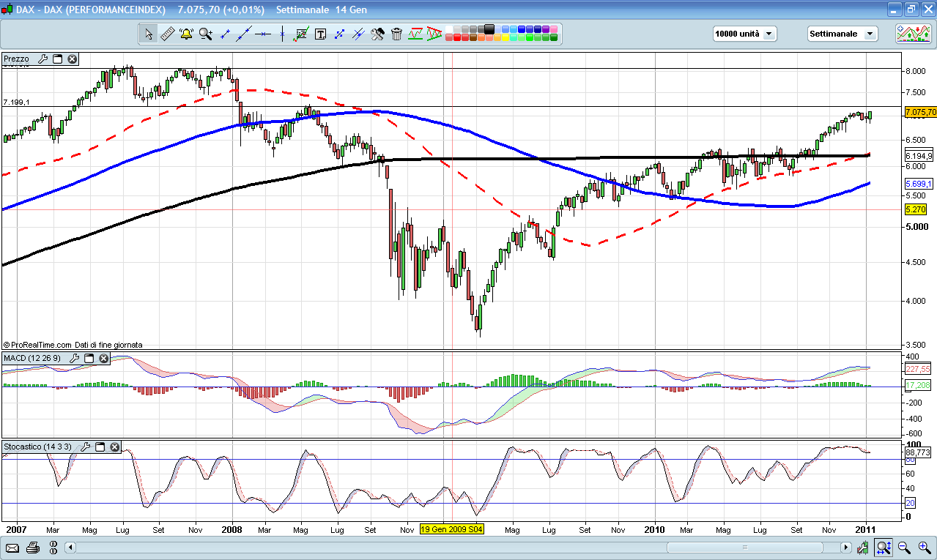Click the trash can delete icon
This screenshot has width=937, height=560.
[x=396, y=34]
